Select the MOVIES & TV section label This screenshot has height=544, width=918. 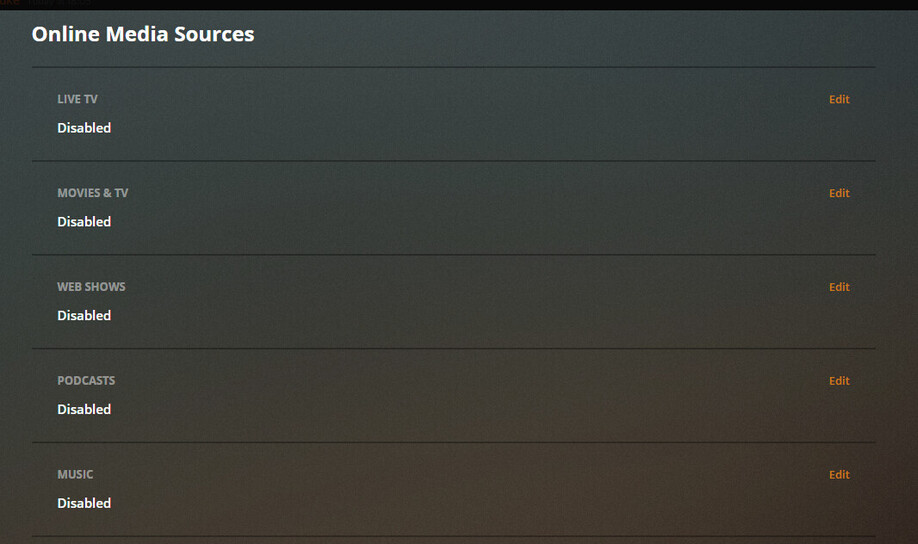(x=93, y=193)
